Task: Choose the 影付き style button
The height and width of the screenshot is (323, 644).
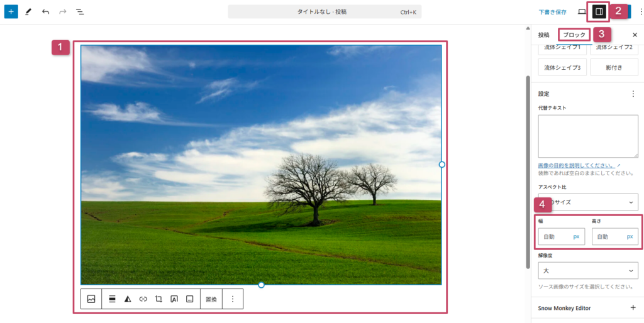Action: [x=614, y=67]
